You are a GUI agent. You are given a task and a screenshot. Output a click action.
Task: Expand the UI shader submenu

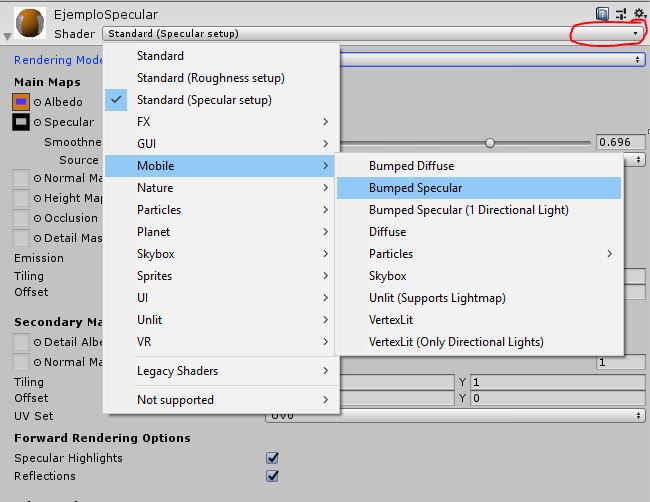click(x=222, y=298)
